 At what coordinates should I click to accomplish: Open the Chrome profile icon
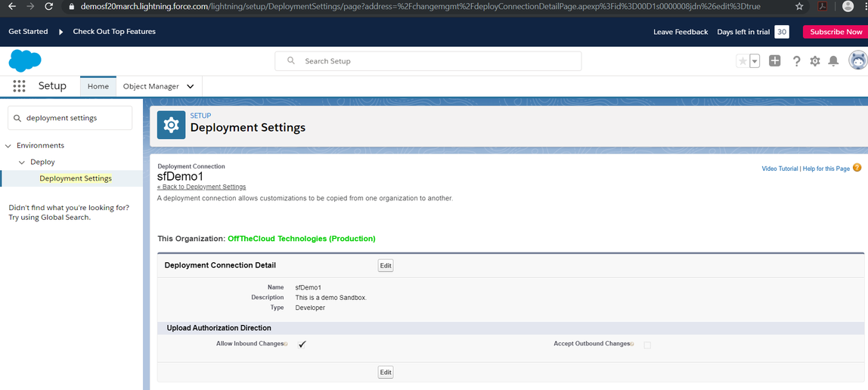pyautogui.click(x=848, y=7)
